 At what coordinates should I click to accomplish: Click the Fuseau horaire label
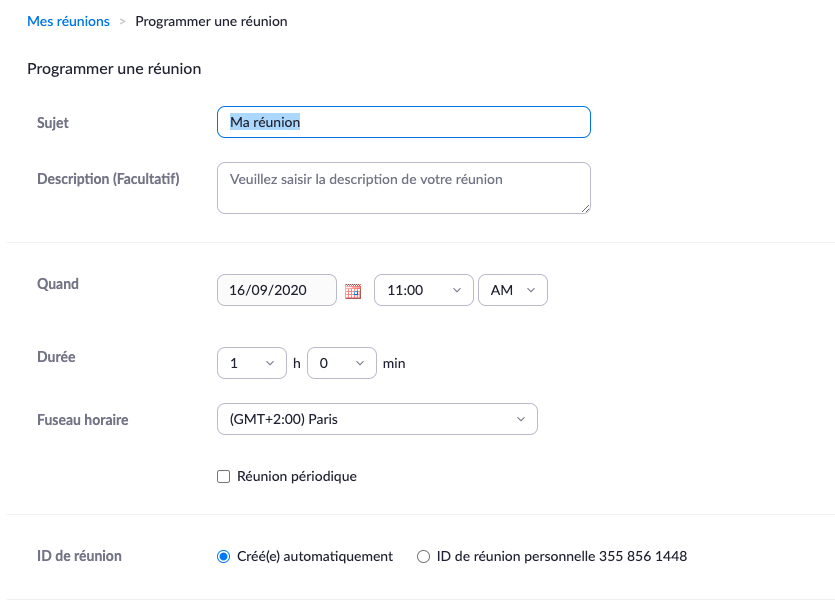coord(83,420)
